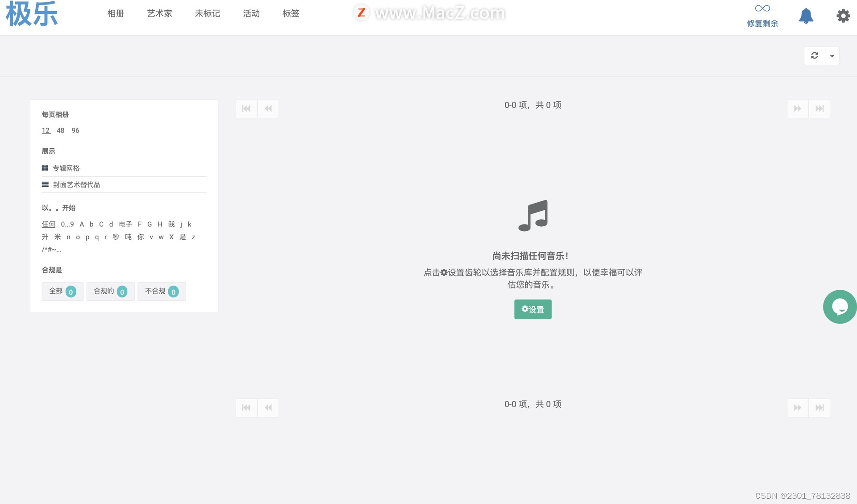Go to last page in bottom pager
The image size is (857, 504).
[x=820, y=408]
